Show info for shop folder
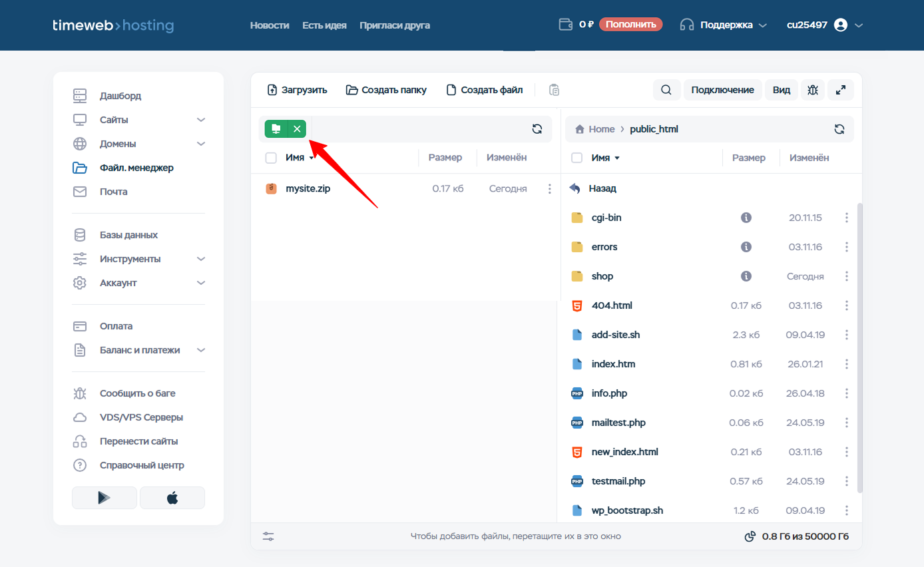The height and width of the screenshot is (567, 924). pos(746,276)
